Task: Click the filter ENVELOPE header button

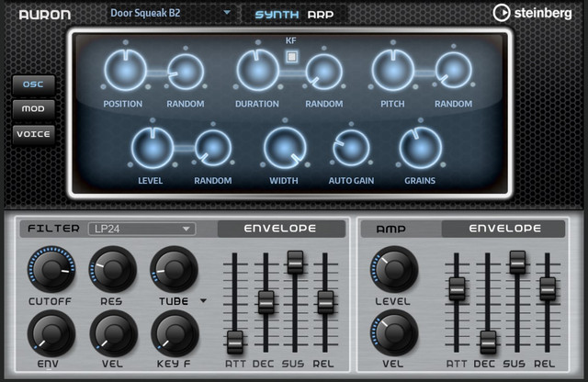Action: (x=281, y=229)
